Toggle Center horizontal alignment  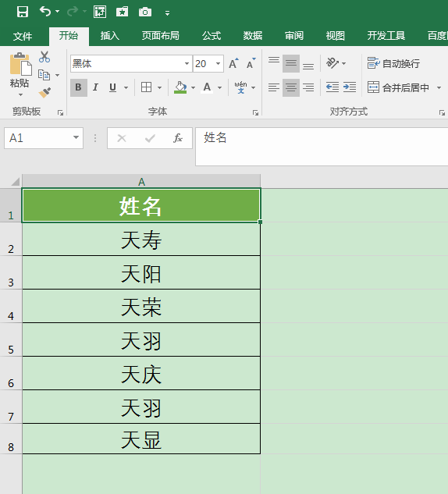[x=291, y=87]
